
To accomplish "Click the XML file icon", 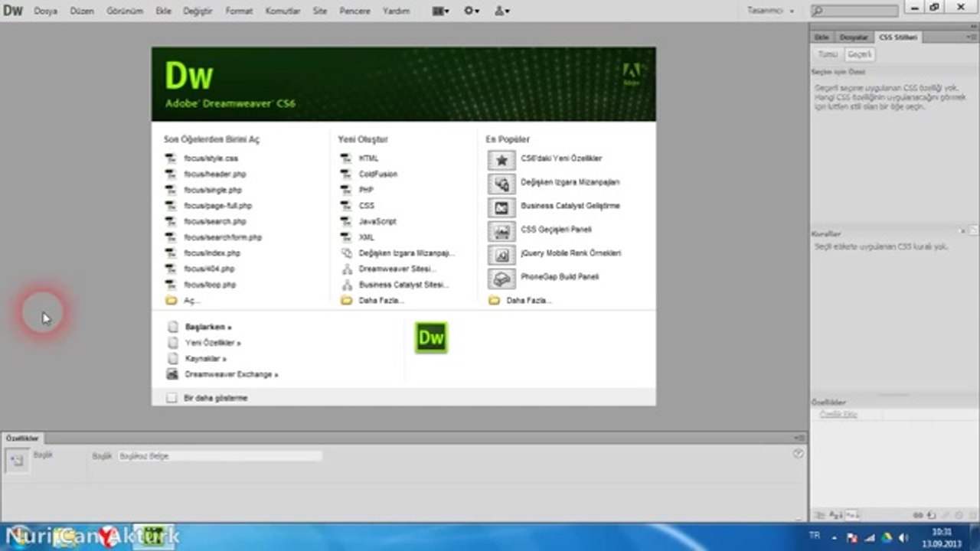I will [345, 237].
